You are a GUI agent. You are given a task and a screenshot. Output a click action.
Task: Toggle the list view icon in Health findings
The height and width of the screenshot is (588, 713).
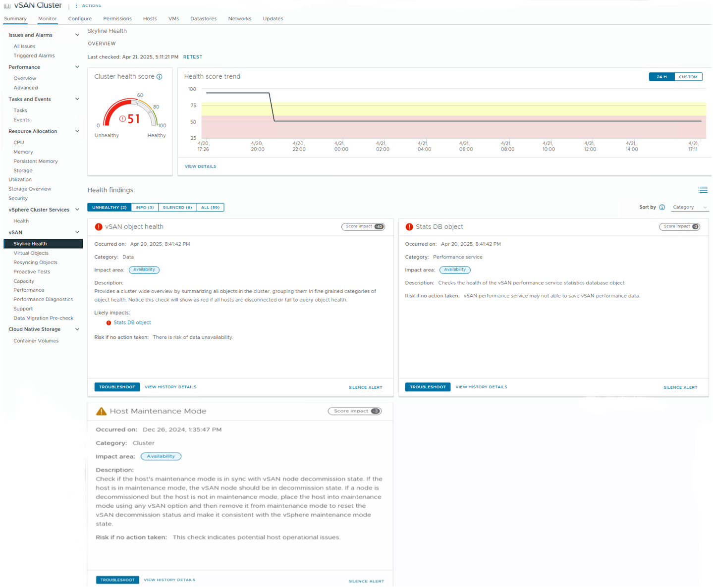click(703, 190)
